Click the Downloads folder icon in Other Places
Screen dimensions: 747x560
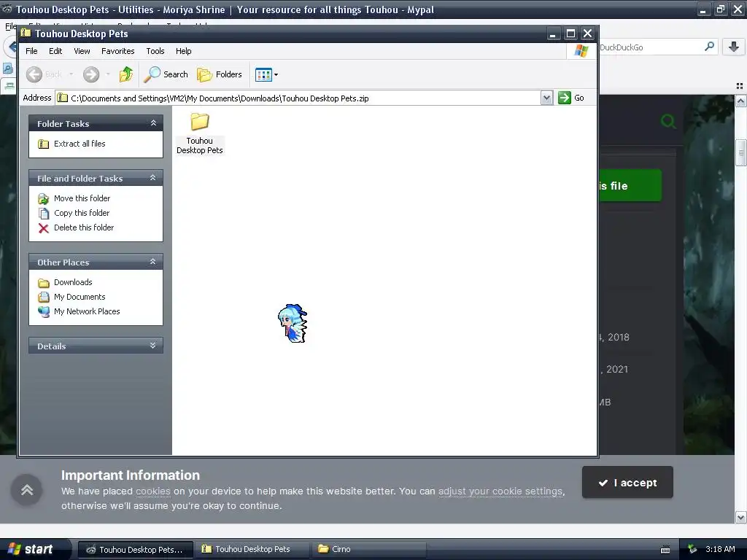tap(43, 283)
